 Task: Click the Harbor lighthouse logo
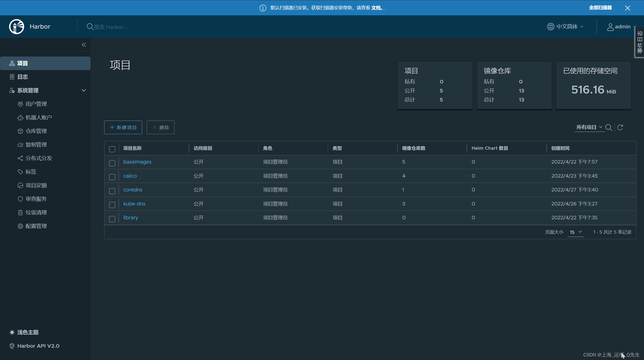click(17, 26)
